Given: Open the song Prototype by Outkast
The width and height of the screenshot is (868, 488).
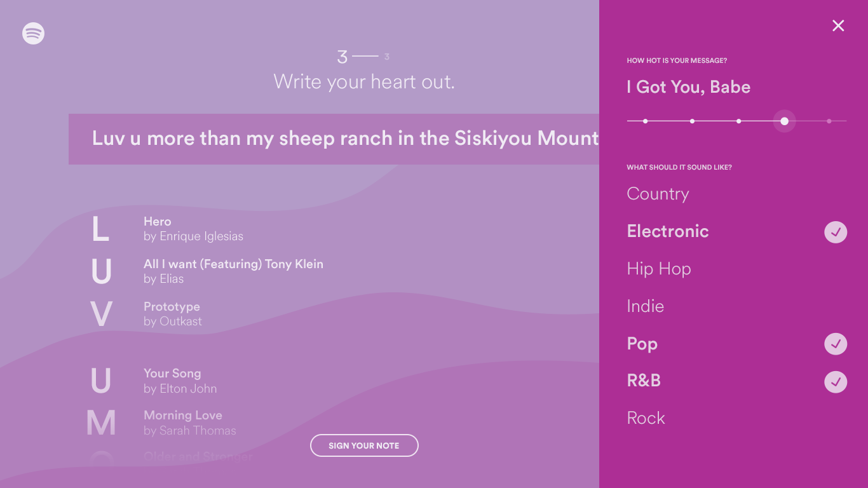Looking at the screenshot, I should (x=173, y=314).
